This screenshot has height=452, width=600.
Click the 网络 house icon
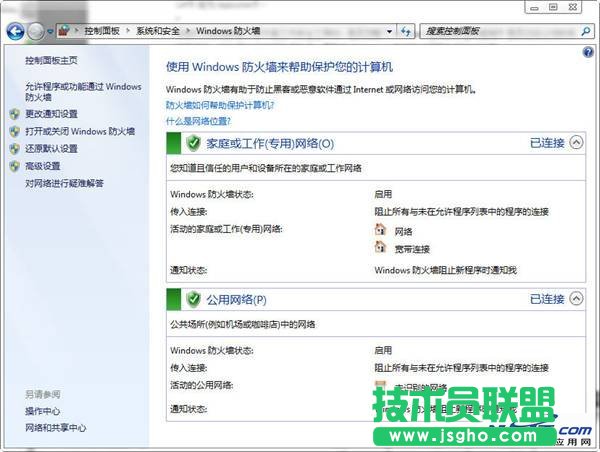point(380,230)
